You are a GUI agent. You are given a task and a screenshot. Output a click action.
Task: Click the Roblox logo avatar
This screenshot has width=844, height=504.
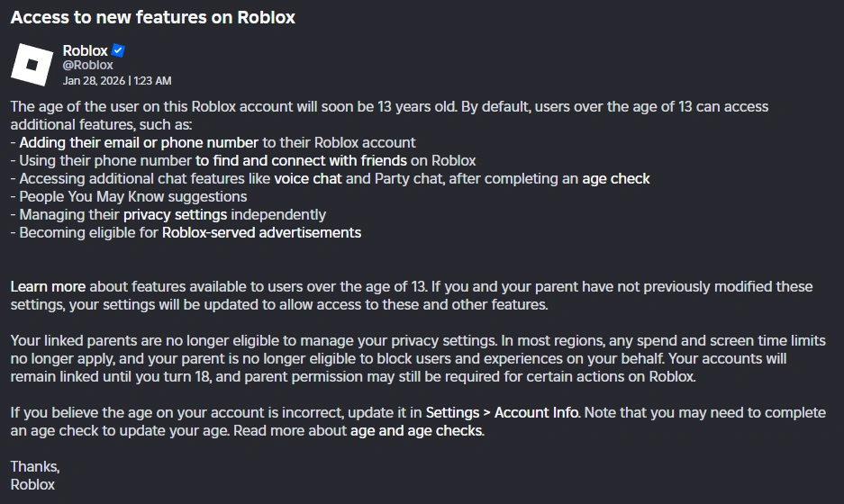coord(32,65)
